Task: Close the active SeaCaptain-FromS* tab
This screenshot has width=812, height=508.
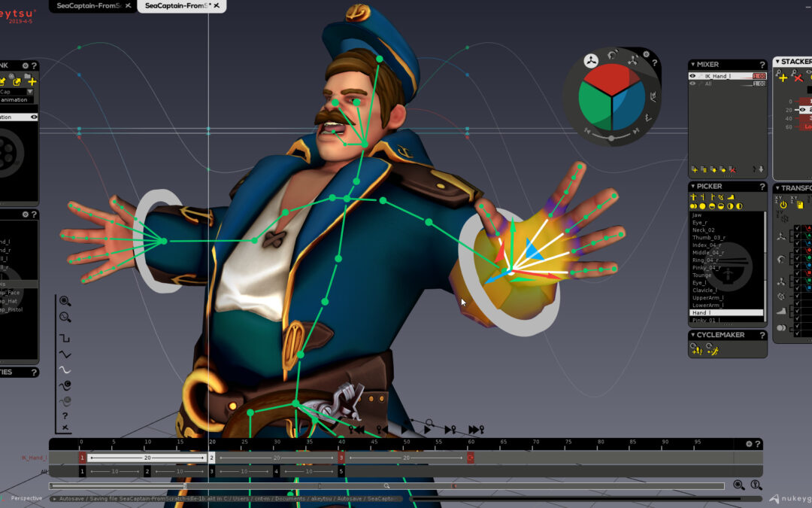Action: [217, 6]
